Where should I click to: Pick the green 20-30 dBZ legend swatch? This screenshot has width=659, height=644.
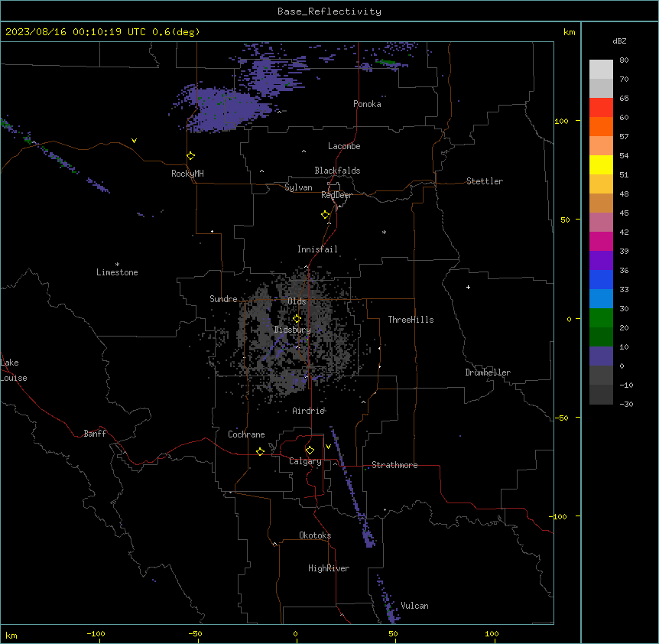[601, 318]
